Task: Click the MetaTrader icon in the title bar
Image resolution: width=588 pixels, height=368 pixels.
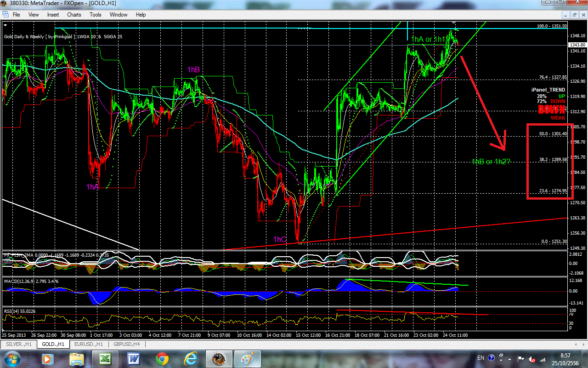Action: point(5,4)
